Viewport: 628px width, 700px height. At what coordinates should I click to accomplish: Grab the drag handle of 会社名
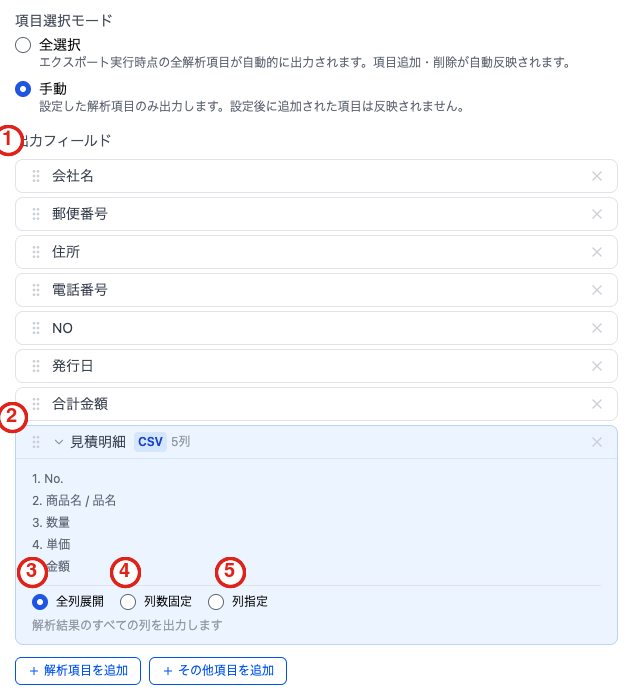click(x=36, y=176)
